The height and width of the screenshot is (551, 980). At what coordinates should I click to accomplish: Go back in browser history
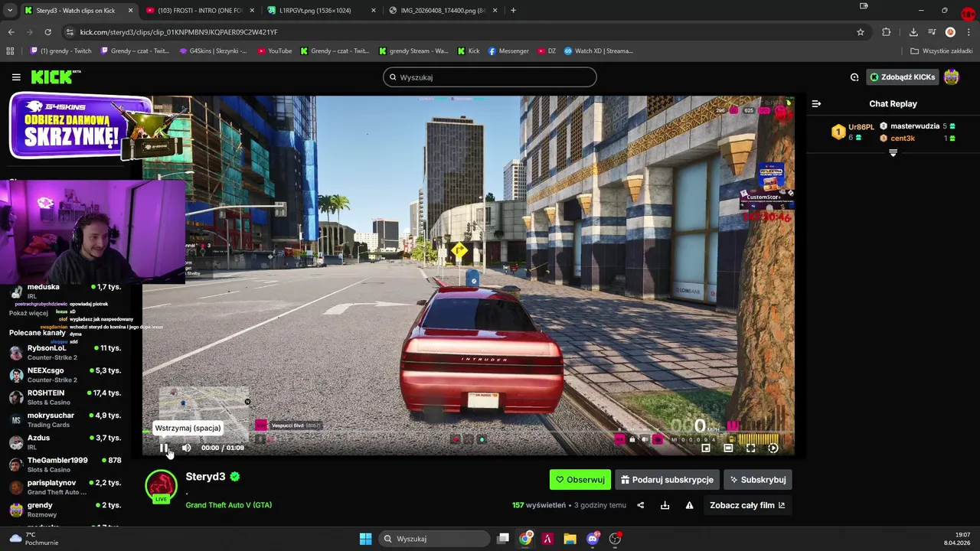(x=11, y=32)
